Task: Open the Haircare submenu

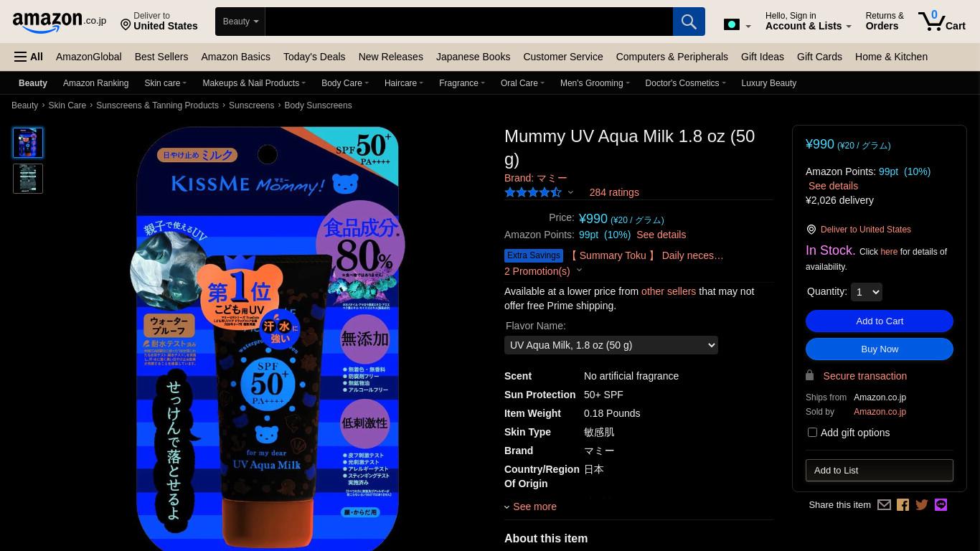Action: [404, 83]
